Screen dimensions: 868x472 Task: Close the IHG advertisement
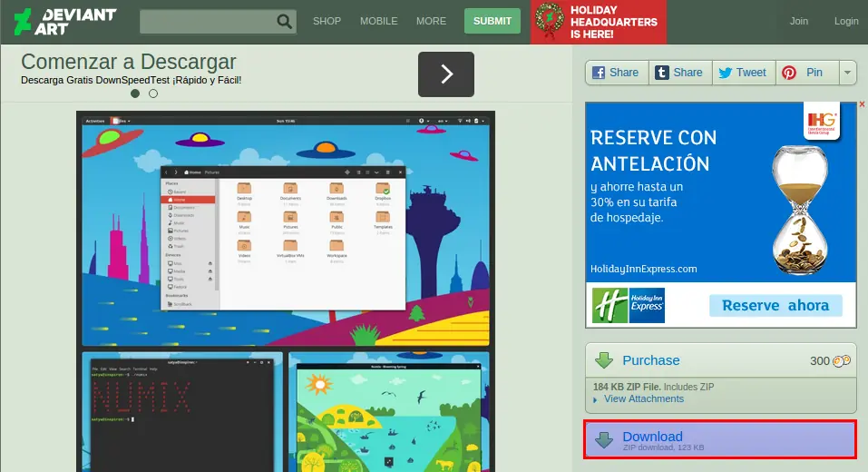pos(862,104)
